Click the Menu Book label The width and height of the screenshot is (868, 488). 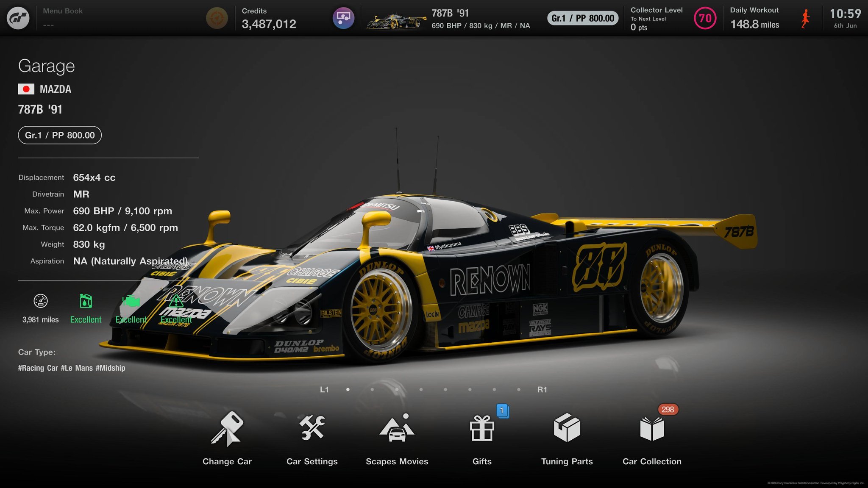pos(63,11)
